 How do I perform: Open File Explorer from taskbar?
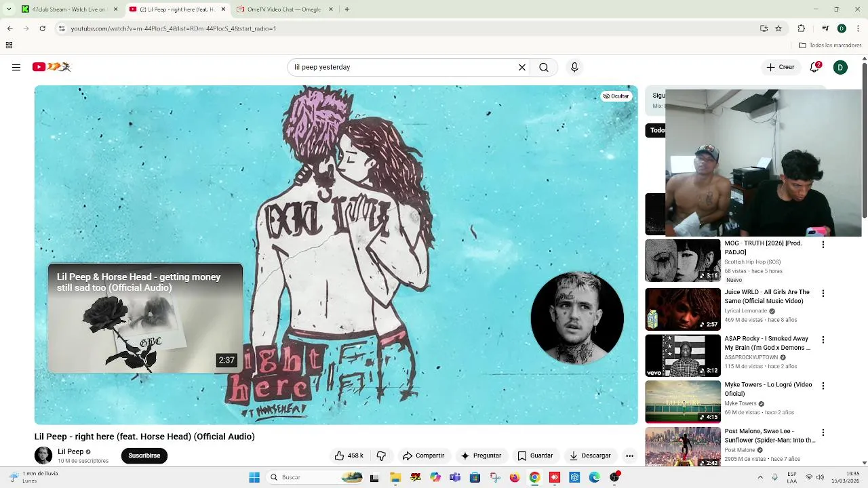[x=395, y=477]
